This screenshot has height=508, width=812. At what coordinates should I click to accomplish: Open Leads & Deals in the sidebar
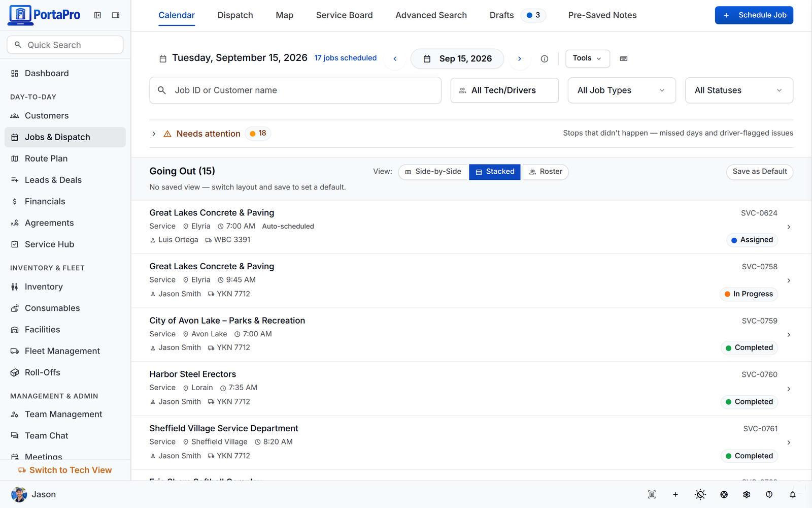65,180
